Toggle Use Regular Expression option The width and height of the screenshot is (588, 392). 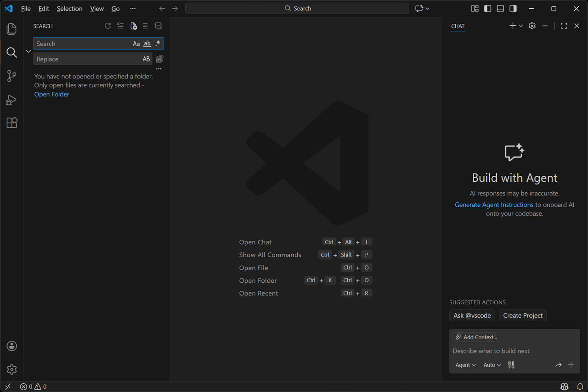click(x=158, y=44)
